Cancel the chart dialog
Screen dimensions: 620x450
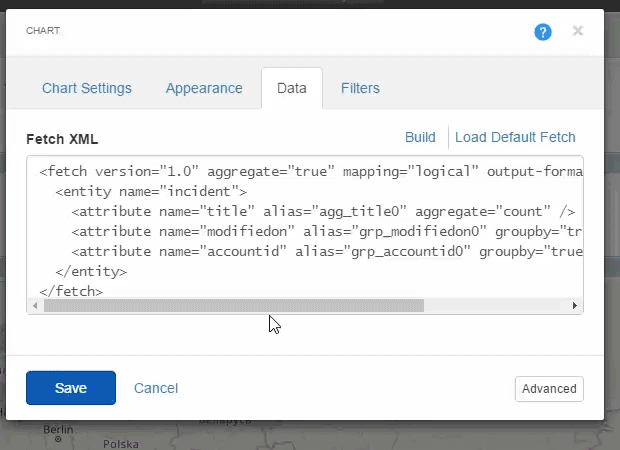(x=156, y=388)
